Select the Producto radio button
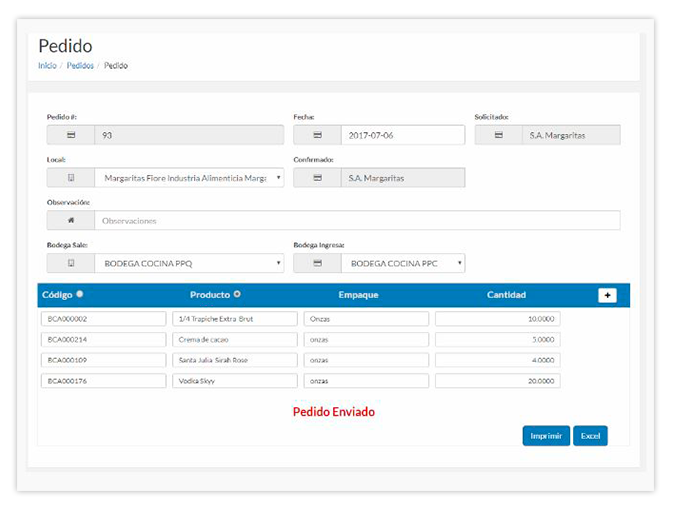The width and height of the screenshot is (681, 511). click(237, 294)
